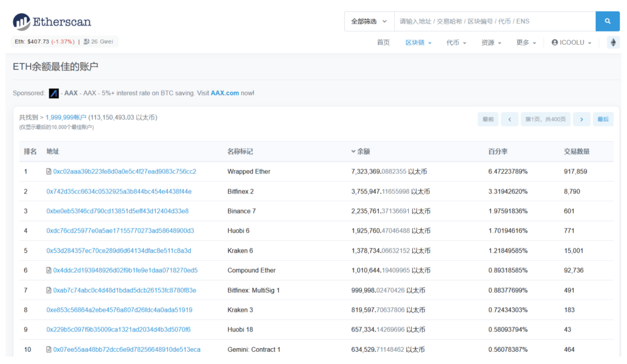This screenshot has width=627, height=364.
Task: Expand the 区块链 menu
Action: tap(418, 42)
